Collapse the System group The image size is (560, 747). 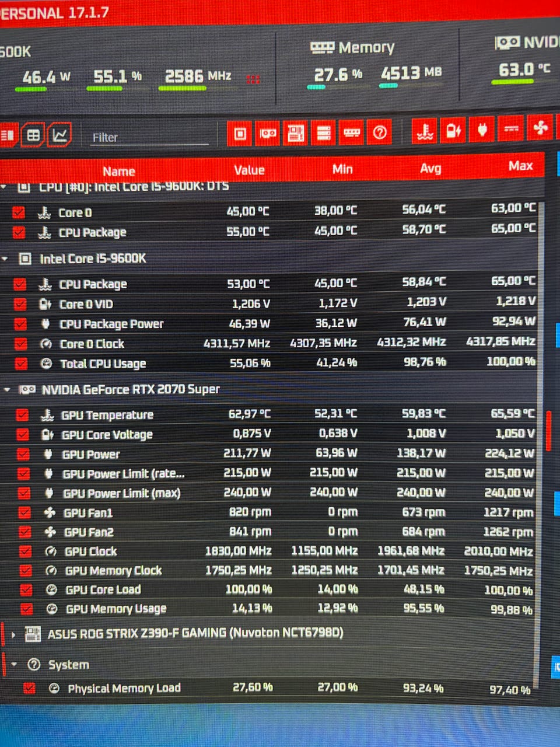[x=15, y=665]
